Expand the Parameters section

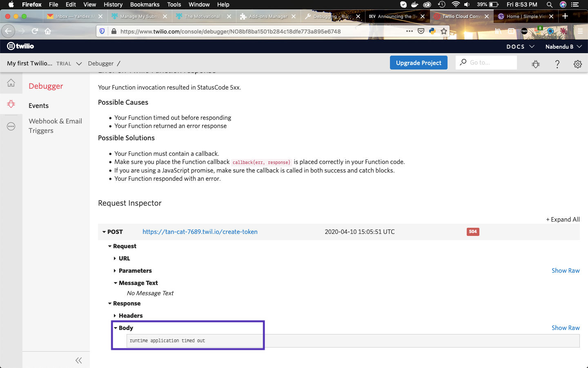coord(115,271)
